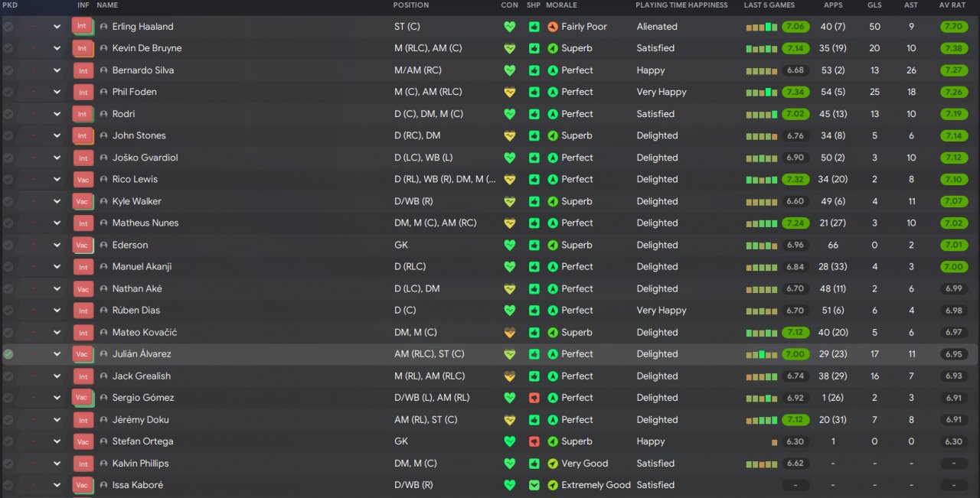Toggle the picked checkmark for Erling Haaland

[8, 27]
